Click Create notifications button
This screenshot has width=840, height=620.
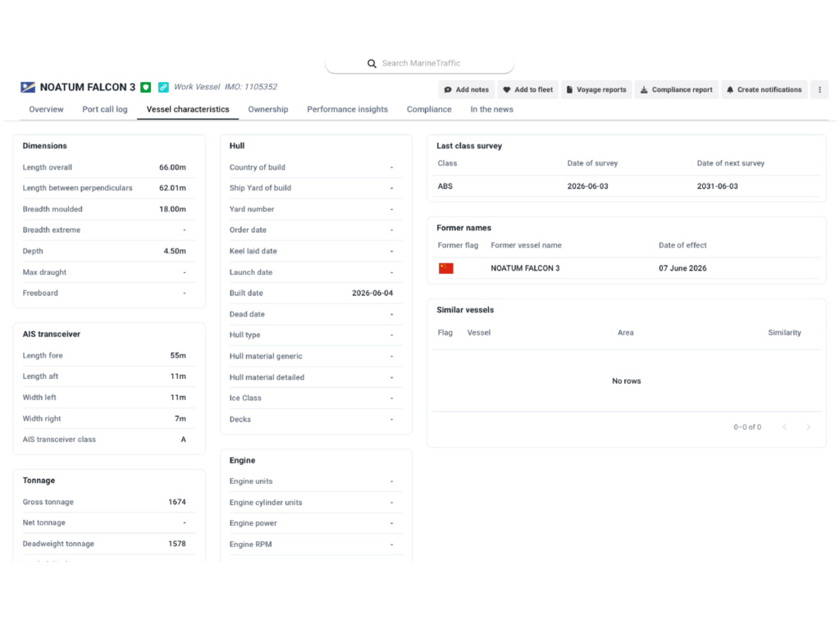[x=764, y=90]
